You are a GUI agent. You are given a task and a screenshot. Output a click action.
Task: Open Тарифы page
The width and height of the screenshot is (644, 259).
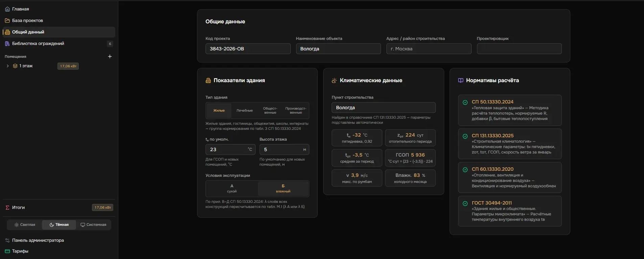(59, 251)
